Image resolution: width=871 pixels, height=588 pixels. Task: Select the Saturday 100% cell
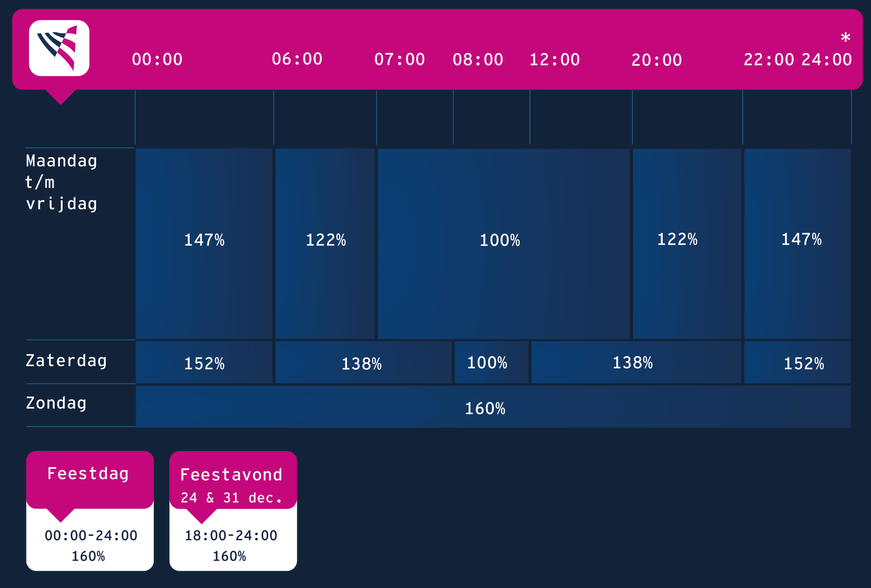[492, 363]
